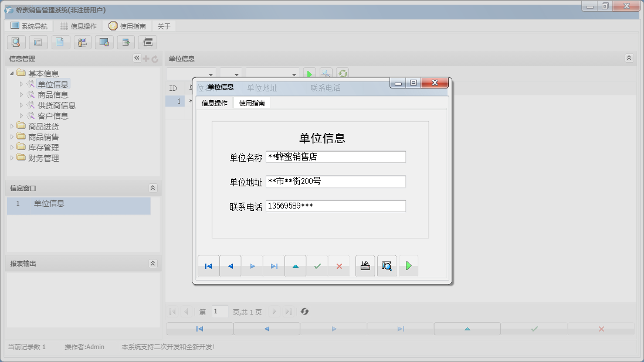Click the refresh icon in the 单位信息 panel
The width and height of the screenshot is (644, 362).
(344, 73)
